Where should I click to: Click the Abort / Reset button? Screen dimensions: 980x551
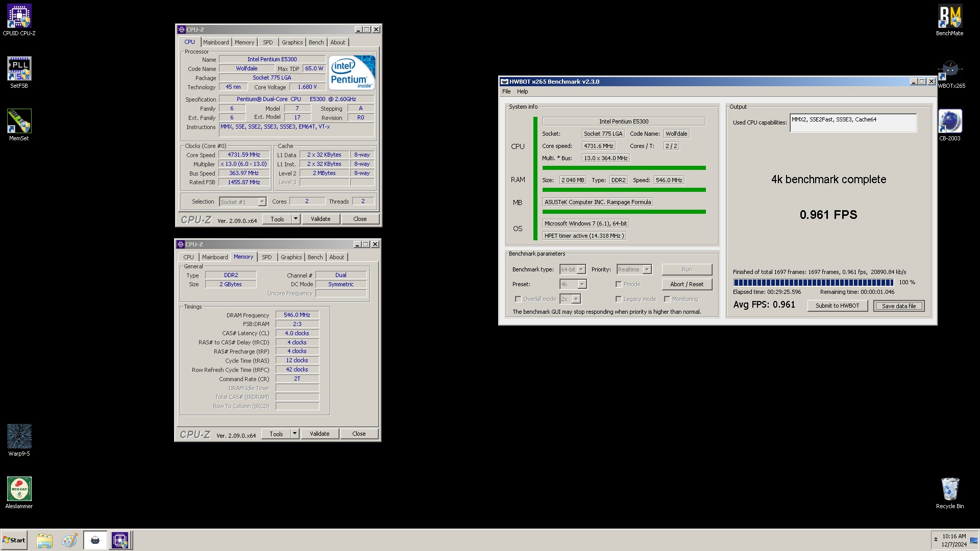[x=687, y=284]
